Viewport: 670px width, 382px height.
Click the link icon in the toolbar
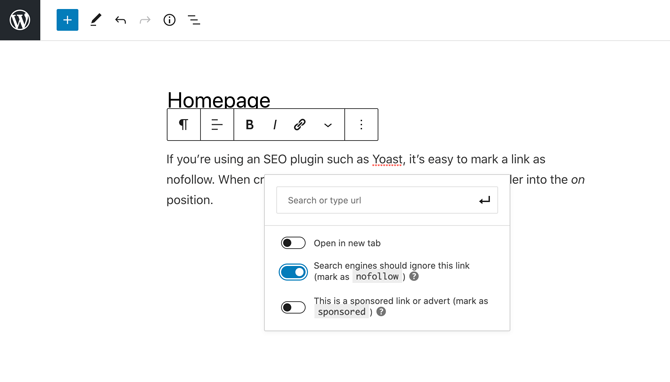[x=300, y=125]
